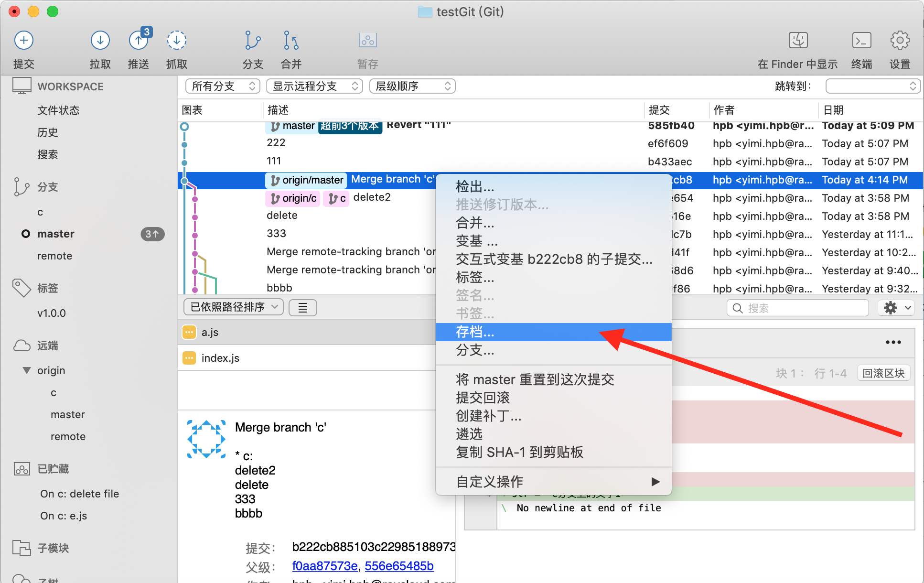Open the 所有分支 branch filter dropdown
The image size is (924, 583).
point(223,86)
